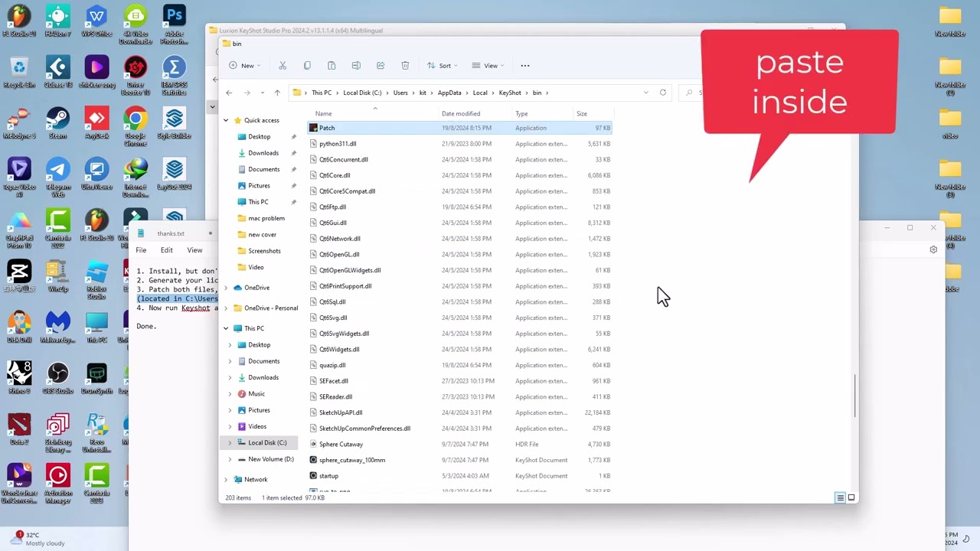This screenshot has width=980, height=551.
Task: Open the View dropdown menu
Action: pos(488,66)
